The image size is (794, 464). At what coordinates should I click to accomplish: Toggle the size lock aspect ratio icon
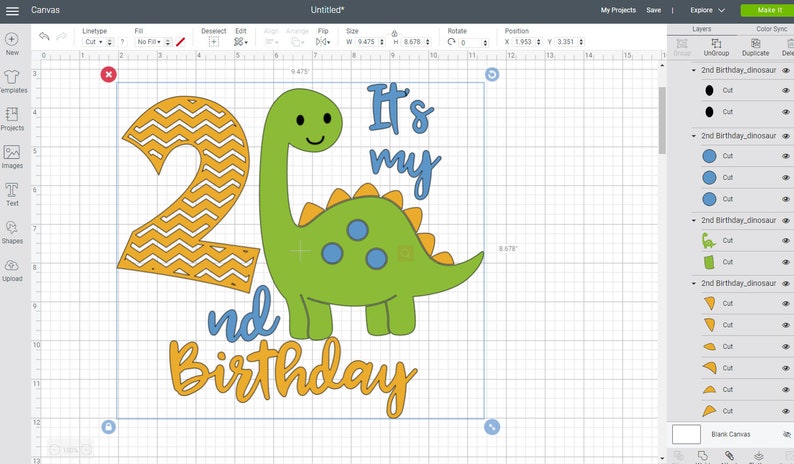tap(394, 33)
